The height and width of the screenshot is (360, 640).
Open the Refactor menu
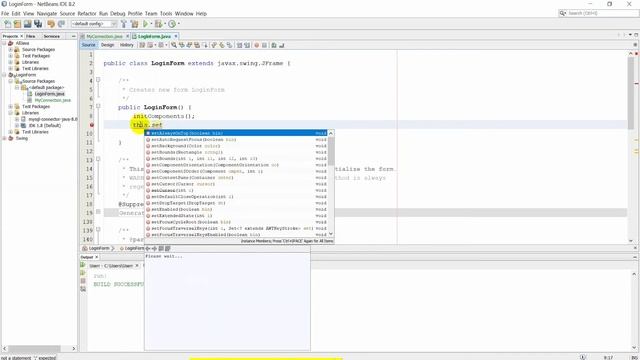click(87, 13)
